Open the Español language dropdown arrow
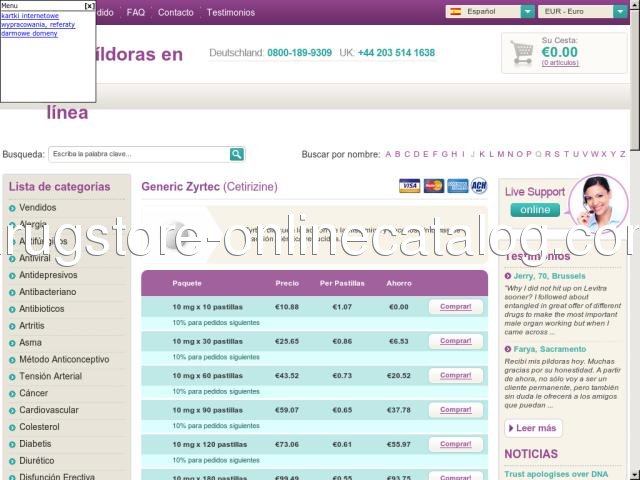This screenshot has width=640, height=480. 528,11
